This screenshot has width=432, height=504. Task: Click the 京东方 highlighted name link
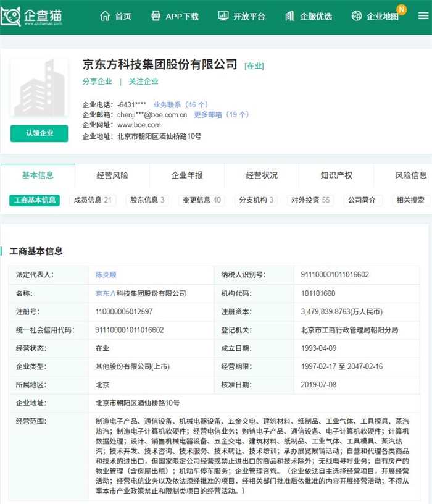pyautogui.click(x=106, y=293)
